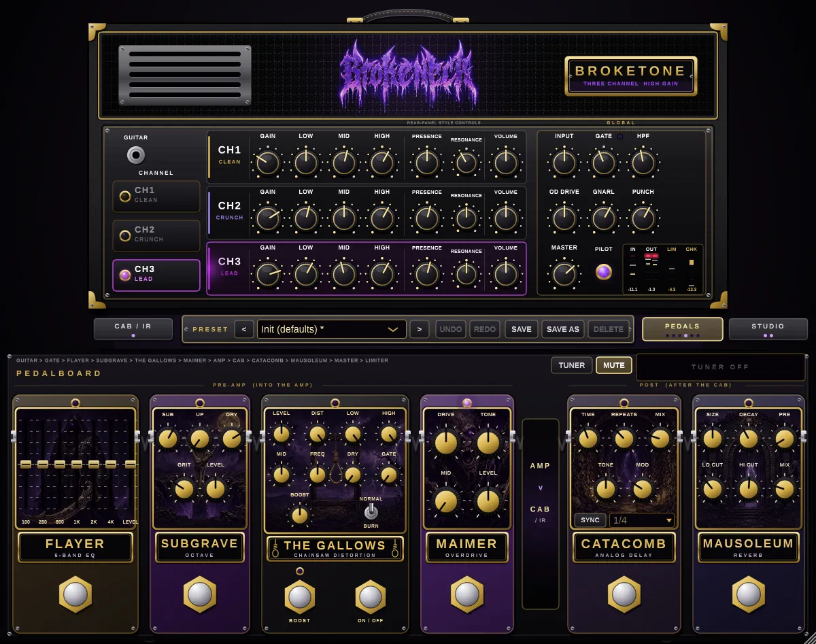Go to the next preset arrow
Viewport: 816px width, 644px height.
point(420,329)
